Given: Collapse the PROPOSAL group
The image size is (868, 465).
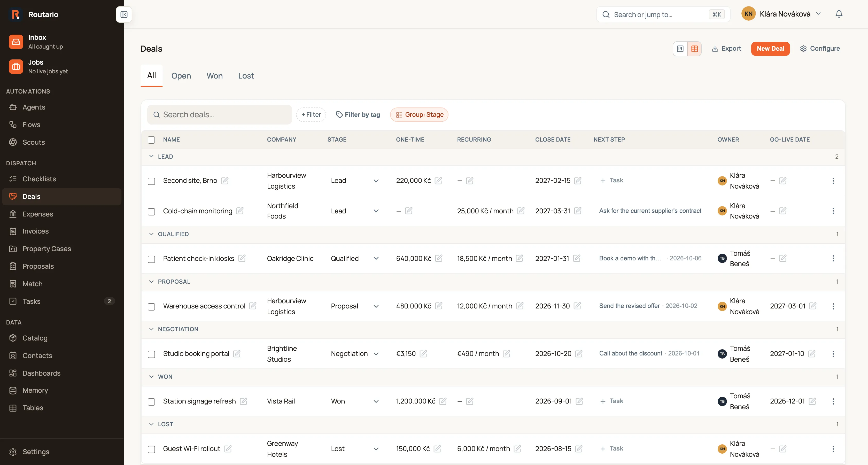Looking at the screenshot, I should [151, 281].
